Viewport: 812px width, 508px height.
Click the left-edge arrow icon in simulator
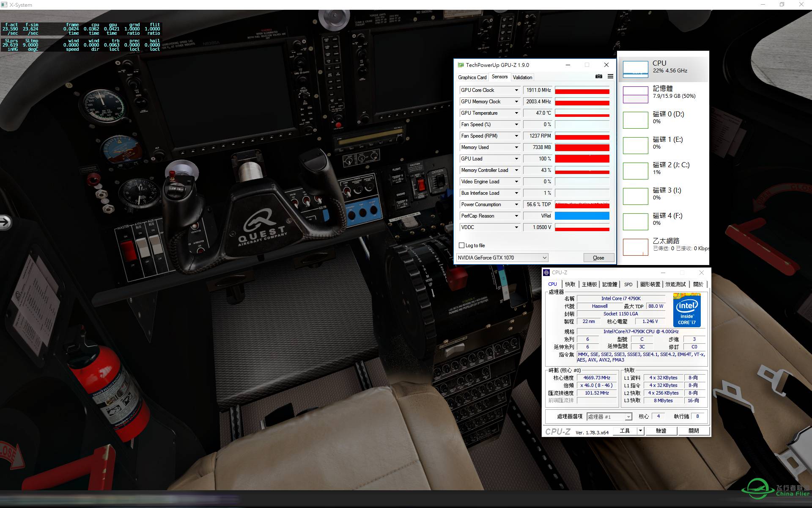click(5, 222)
